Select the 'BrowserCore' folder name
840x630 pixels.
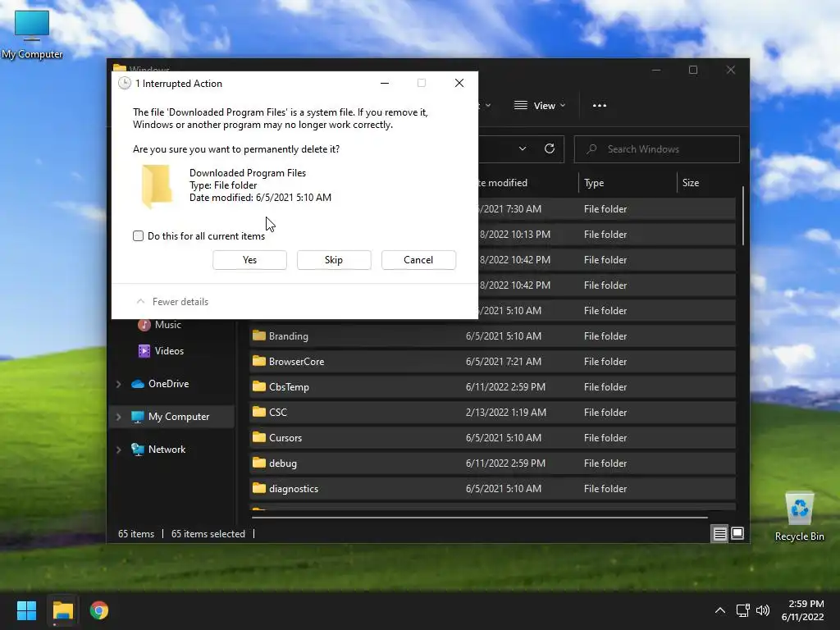296,362
